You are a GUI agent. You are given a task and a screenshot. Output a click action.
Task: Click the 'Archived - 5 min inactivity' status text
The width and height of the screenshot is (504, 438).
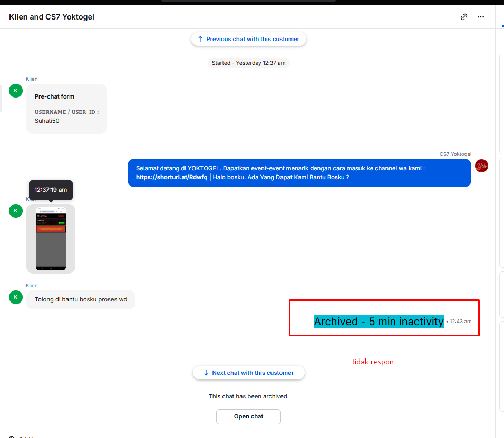click(x=379, y=322)
